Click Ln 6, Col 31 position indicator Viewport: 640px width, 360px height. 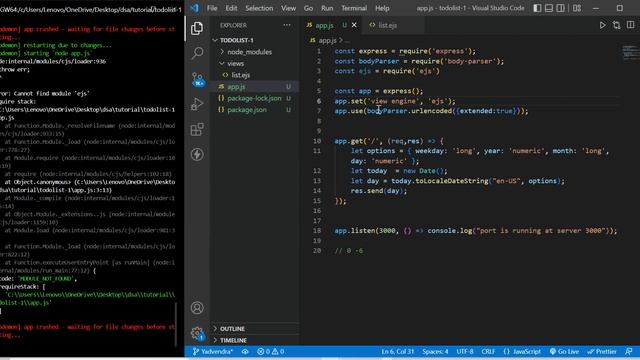398,351
